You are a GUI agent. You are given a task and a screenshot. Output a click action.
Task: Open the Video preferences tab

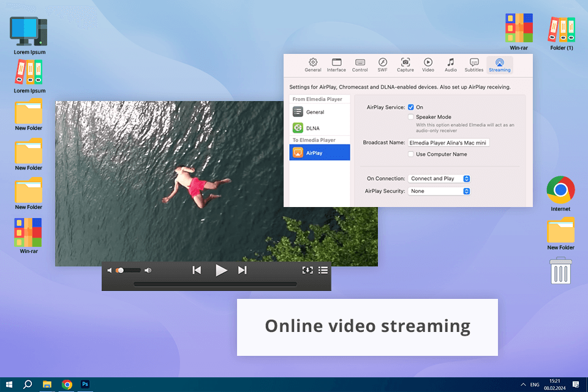(x=428, y=65)
